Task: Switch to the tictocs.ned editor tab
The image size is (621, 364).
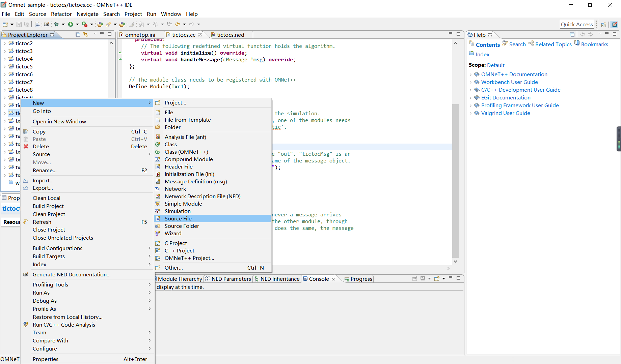Action: [x=231, y=35]
